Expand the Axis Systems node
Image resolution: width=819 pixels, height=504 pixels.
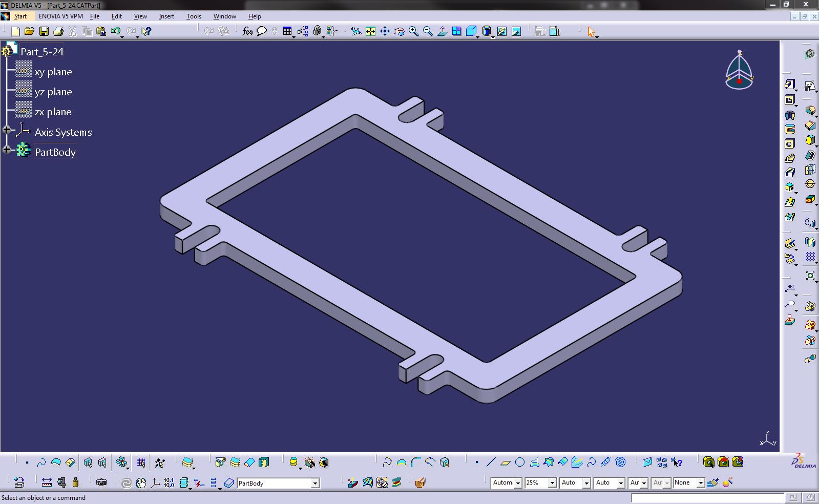point(7,130)
